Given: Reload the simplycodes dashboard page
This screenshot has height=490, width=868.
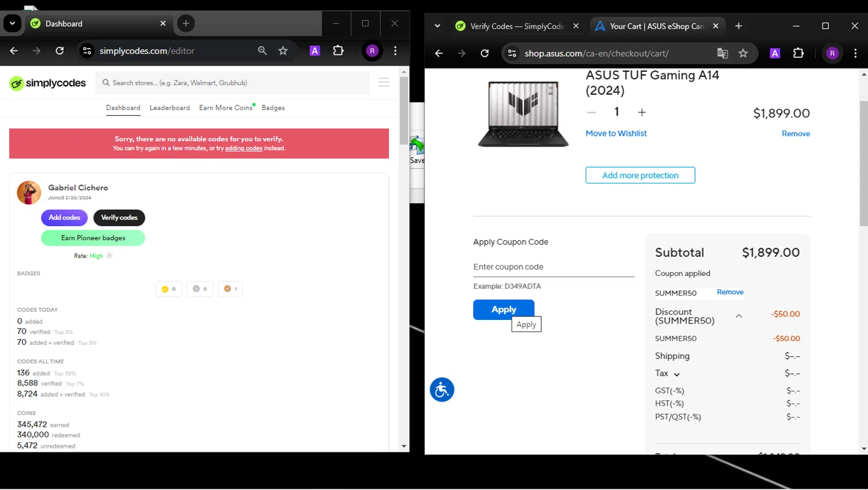Looking at the screenshot, I should [60, 51].
